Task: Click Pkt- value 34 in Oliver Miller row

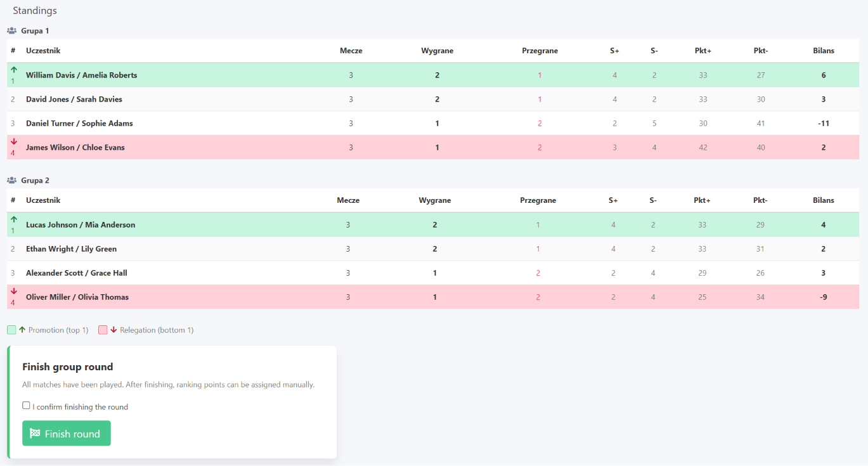Action: pyautogui.click(x=760, y=297)
